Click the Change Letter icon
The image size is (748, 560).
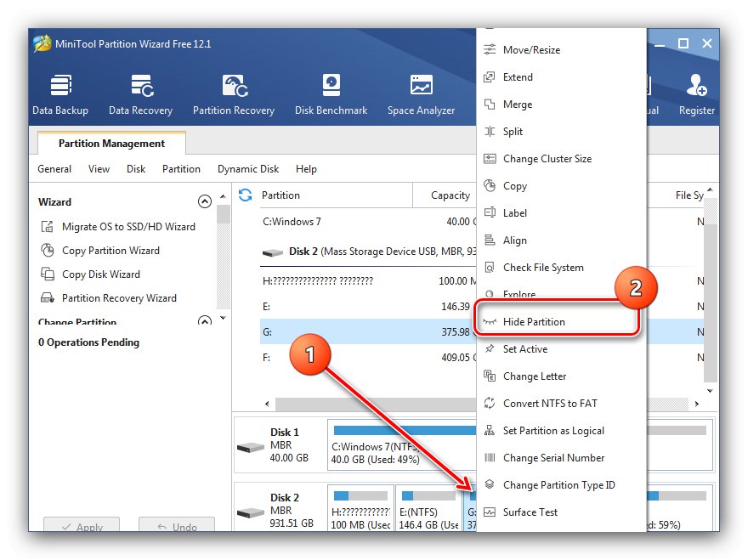(490, 376)
